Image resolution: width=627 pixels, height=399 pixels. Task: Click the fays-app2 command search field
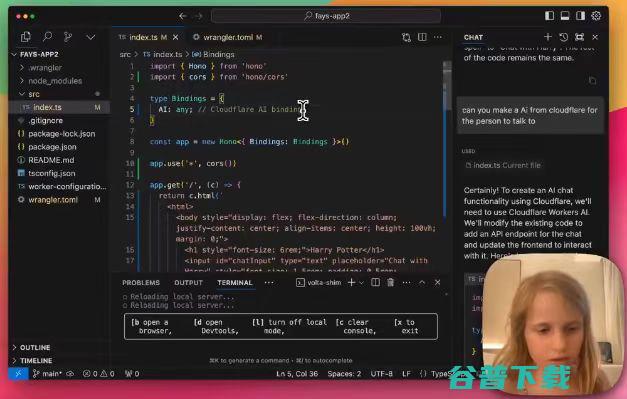(326, 16)
